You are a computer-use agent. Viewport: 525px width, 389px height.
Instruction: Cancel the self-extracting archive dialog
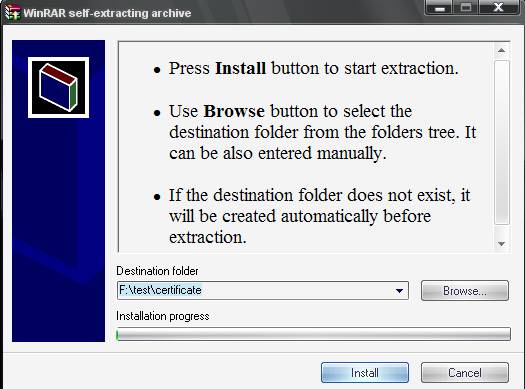coord(465,373)
